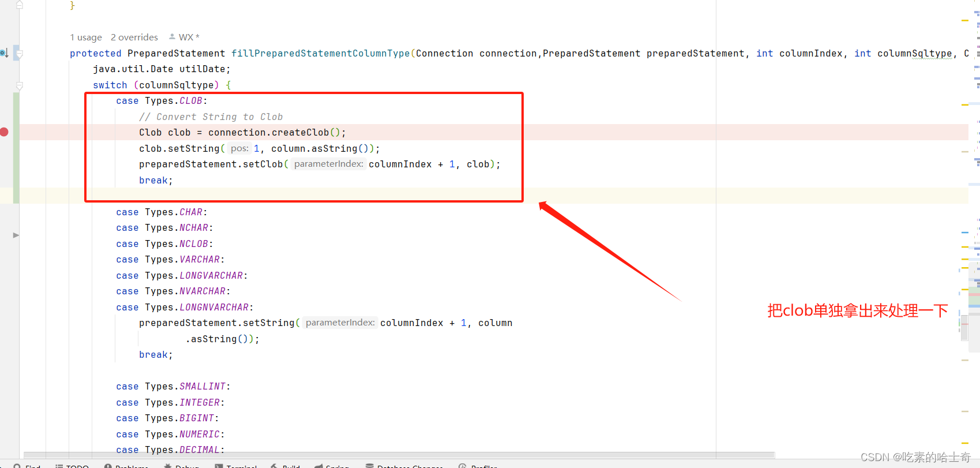Collapse the fillPreparedStatementColumnType method fold marker
The height and width of the screenshot is (468, 980).
(x=20, y=54)
